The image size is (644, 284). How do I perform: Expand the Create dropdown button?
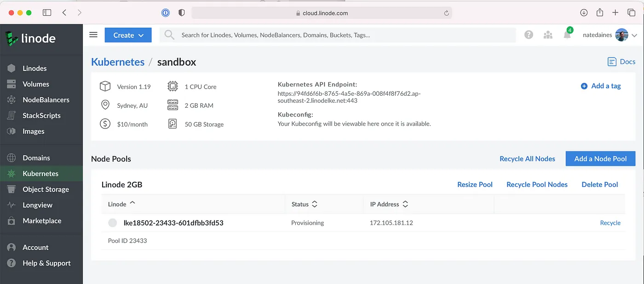click(128, 35)
